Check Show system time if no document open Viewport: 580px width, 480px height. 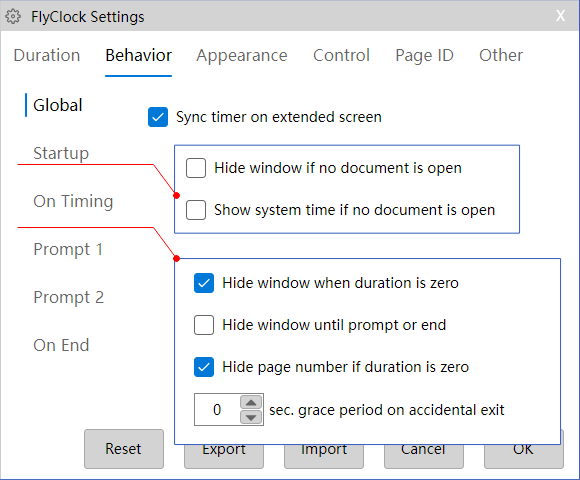[x=196, y=210]
